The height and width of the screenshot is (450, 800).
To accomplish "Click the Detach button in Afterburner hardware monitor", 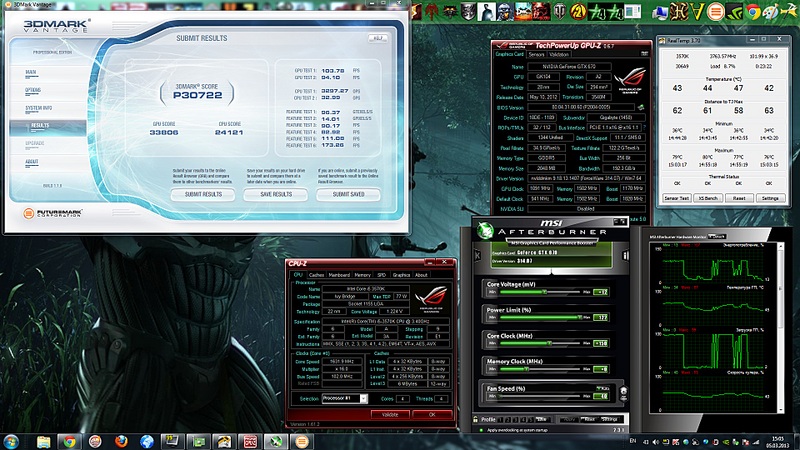I will click(x=717, y=237).
